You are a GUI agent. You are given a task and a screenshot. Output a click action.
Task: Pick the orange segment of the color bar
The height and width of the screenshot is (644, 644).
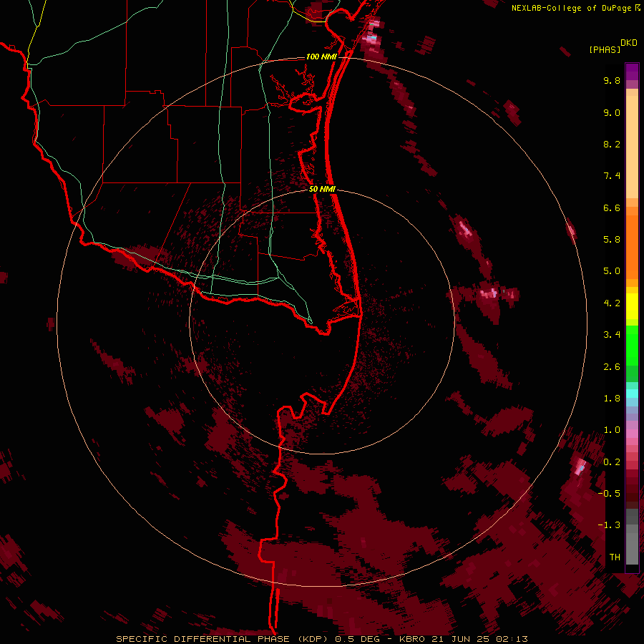(632, 247)
